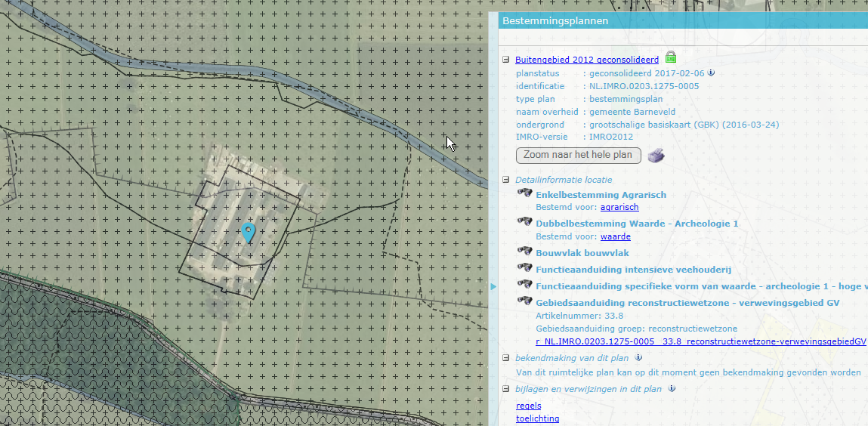Image resolution: width=868 pixels, height=426 pixels.
Task: Select Gebiedsaanduiding reconstructiewetzone - verwevingsgebied GV entry
Action: coord(688,303)
